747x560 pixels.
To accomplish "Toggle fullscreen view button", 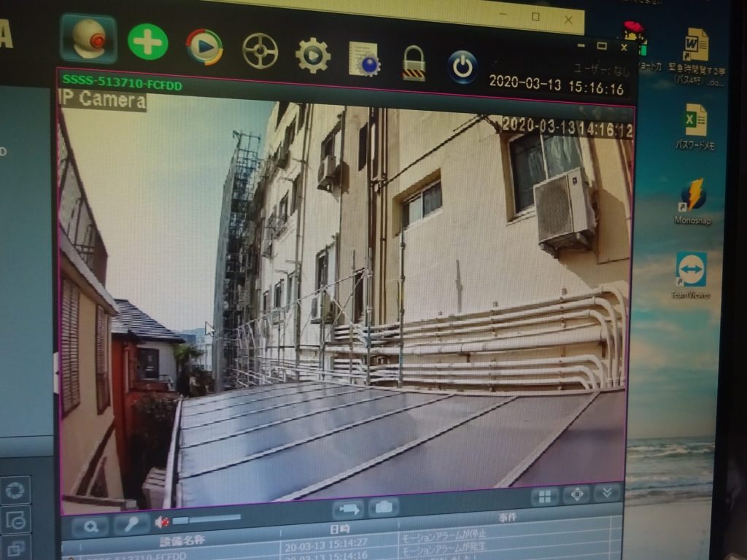I will 576,494.
